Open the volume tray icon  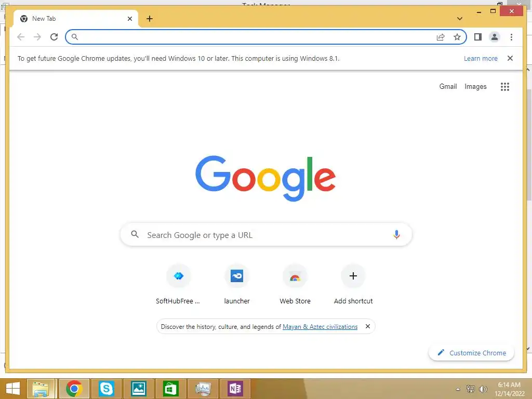pyautogui.click(x=483, y=389)
